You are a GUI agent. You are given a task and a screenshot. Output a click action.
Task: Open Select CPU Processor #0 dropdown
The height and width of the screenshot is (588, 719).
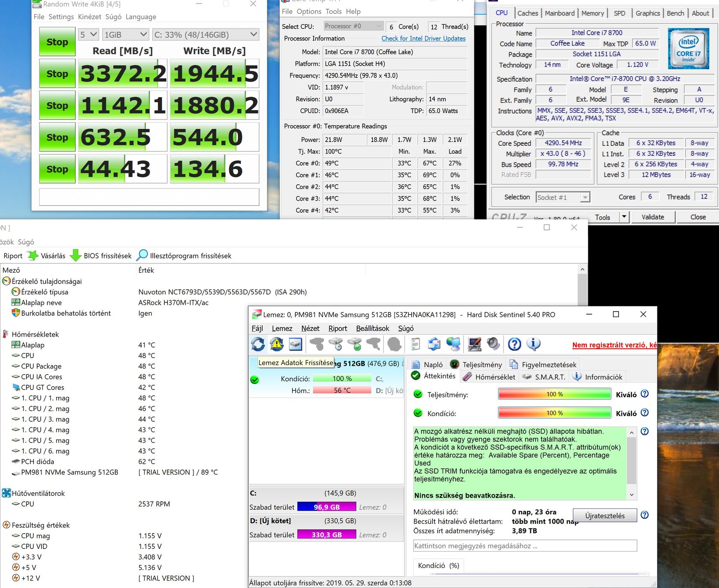point(353,26)
